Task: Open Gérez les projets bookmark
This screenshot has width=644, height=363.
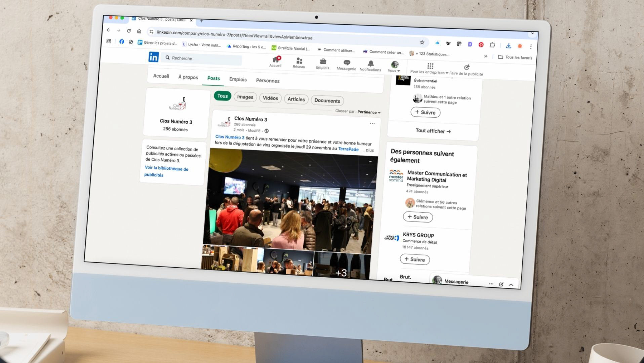Action: (157, 43)
